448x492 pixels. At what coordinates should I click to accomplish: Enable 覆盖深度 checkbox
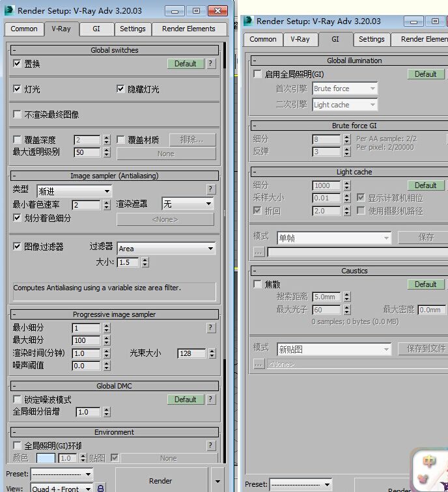(x=18, y=139)
